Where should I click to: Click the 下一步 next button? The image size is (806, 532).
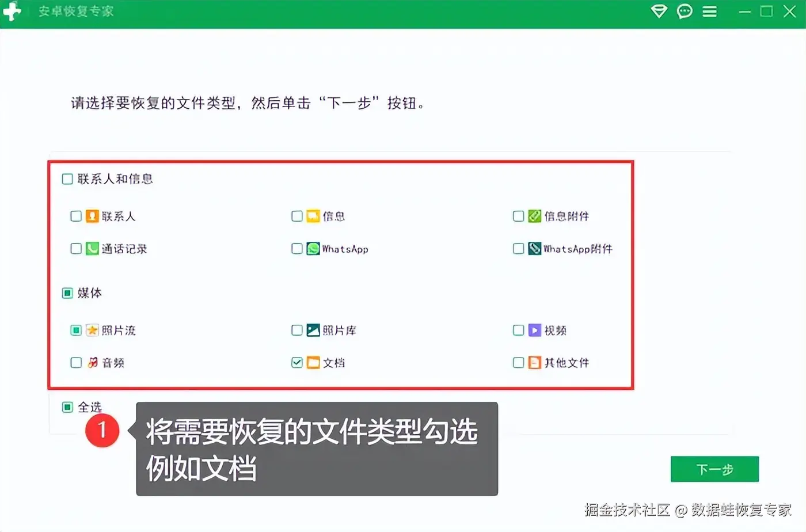(714, 469)
